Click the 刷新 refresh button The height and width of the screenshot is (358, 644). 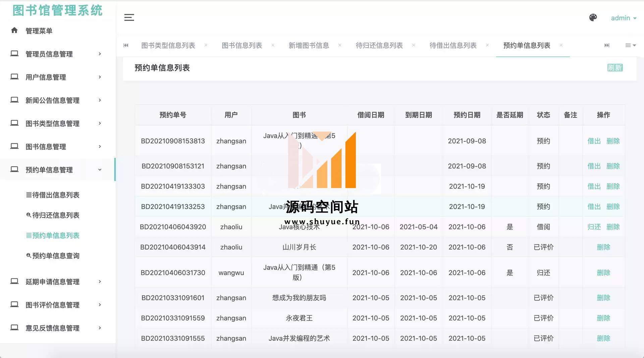[x=615, y=68]
